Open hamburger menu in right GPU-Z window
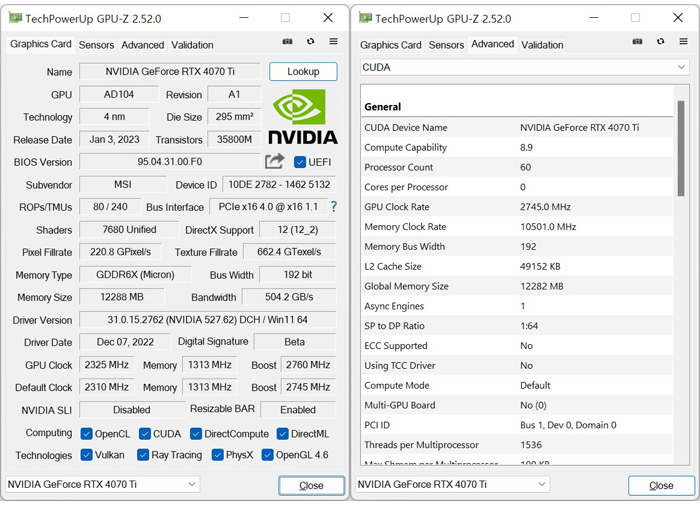700x505 pixels. 683,42
